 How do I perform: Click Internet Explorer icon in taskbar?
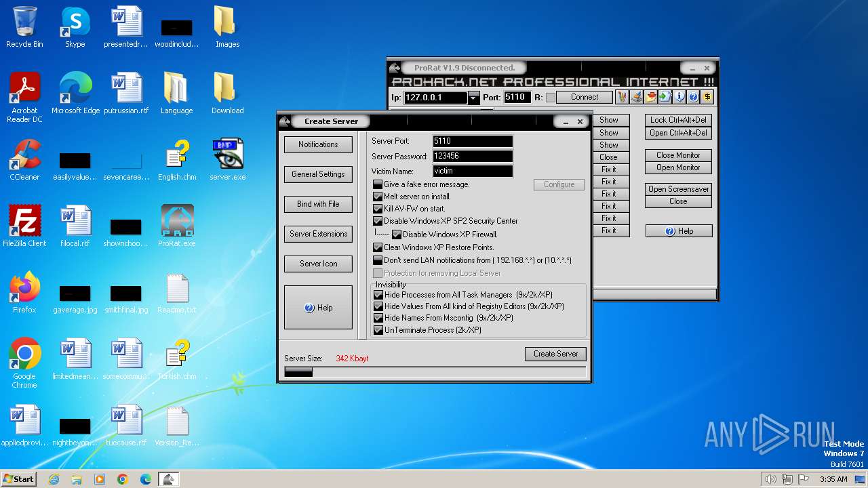point(54,479)
